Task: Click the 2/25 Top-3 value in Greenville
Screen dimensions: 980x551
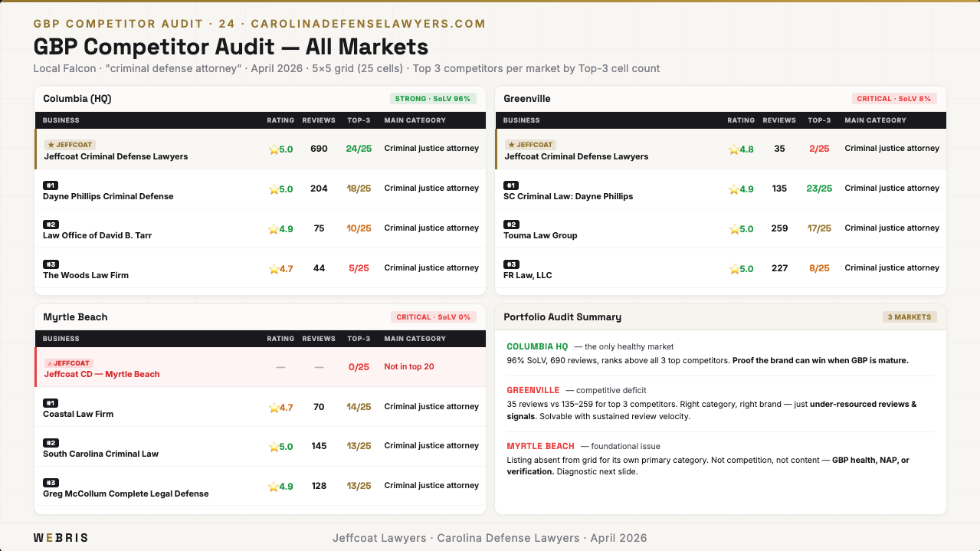Action: (x=820, y=149)
